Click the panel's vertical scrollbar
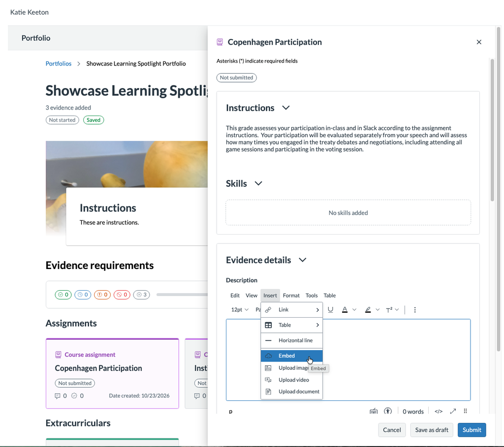The width and height of the screenshot is (504, 447). click(492, 130)
